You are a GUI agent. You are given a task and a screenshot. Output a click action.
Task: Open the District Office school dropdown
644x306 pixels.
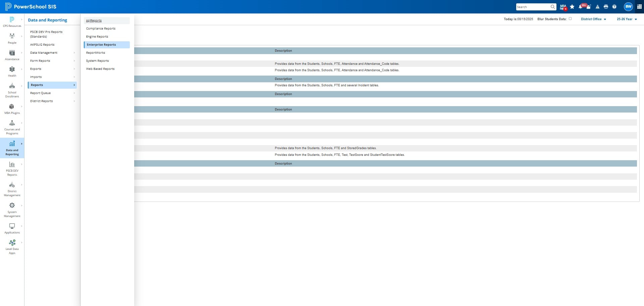[593, 19]
